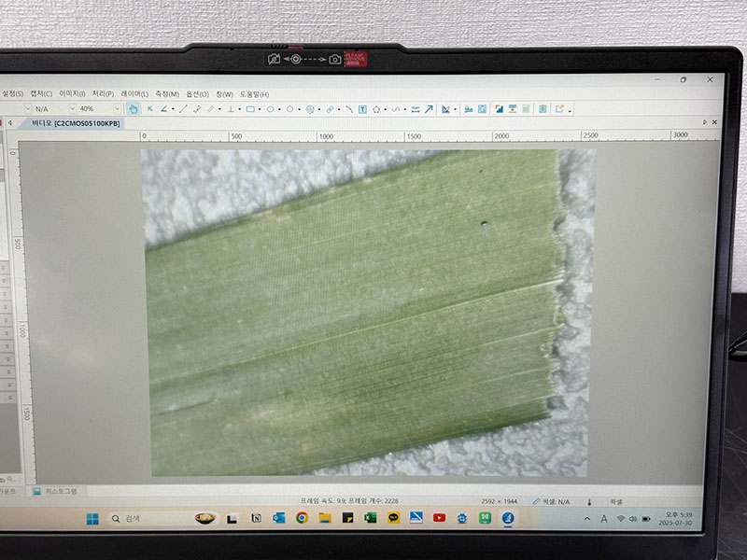This screenshot has height=560, width=747.
Task: Open the 레이어(L) menu
Action: [x=134, y=94]
